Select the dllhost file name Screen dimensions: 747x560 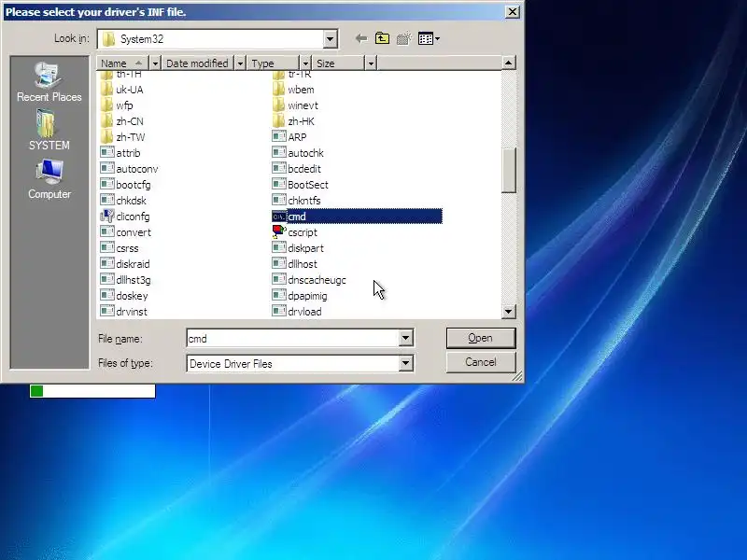(x=303, y=264)
